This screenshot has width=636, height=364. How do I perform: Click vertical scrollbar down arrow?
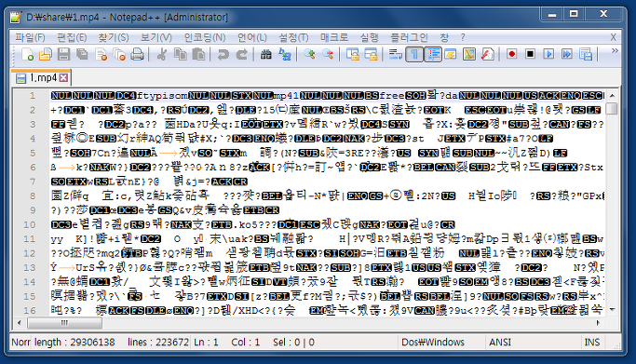point(612,310)
